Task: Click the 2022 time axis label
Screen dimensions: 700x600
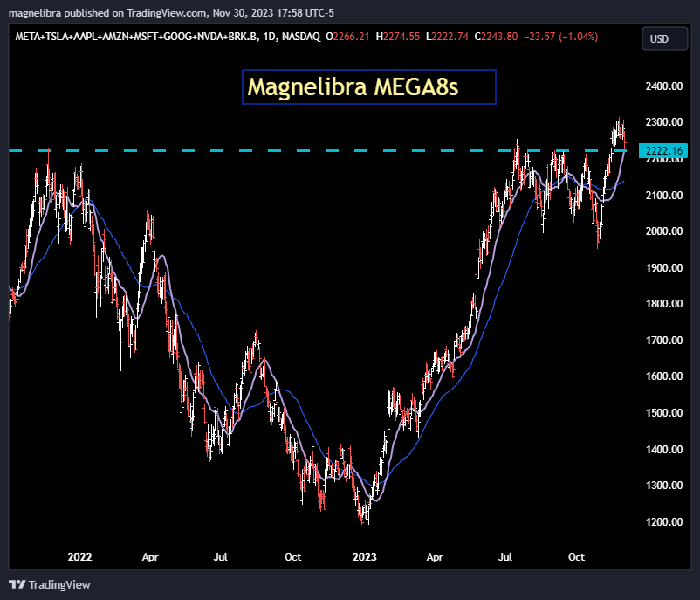Action: [80, 557]
